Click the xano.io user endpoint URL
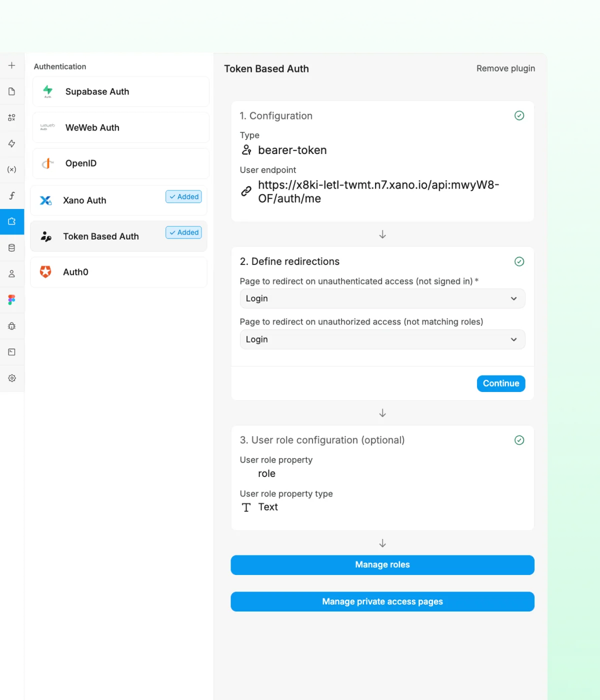Viewport: 600px width, 700px height. click(x=378, y=191)
